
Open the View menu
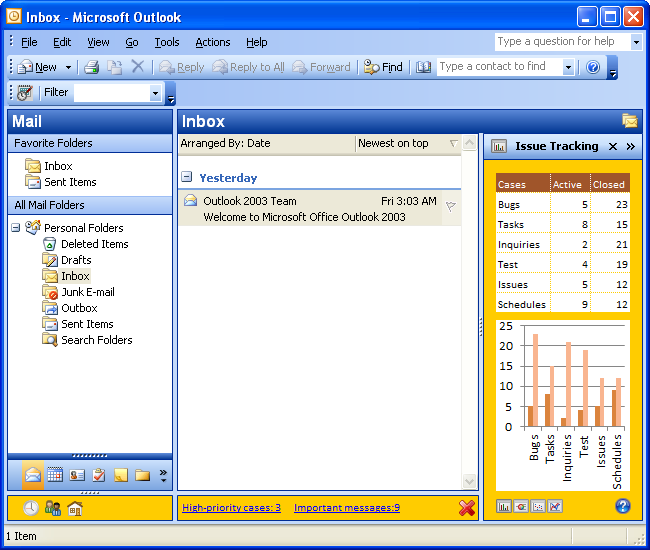[x=98, y=42]
